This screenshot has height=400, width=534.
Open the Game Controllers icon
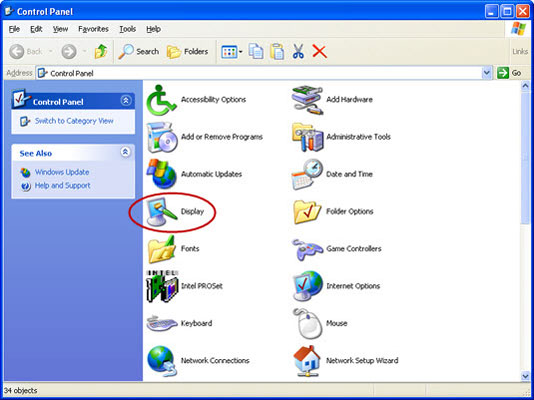tap(308, 249)
